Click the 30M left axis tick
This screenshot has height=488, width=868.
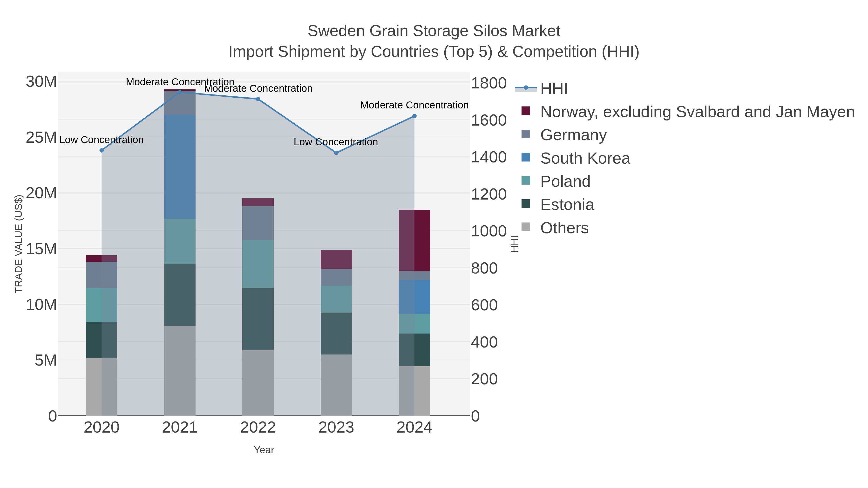pyautogui.click(x=41, y=82)
